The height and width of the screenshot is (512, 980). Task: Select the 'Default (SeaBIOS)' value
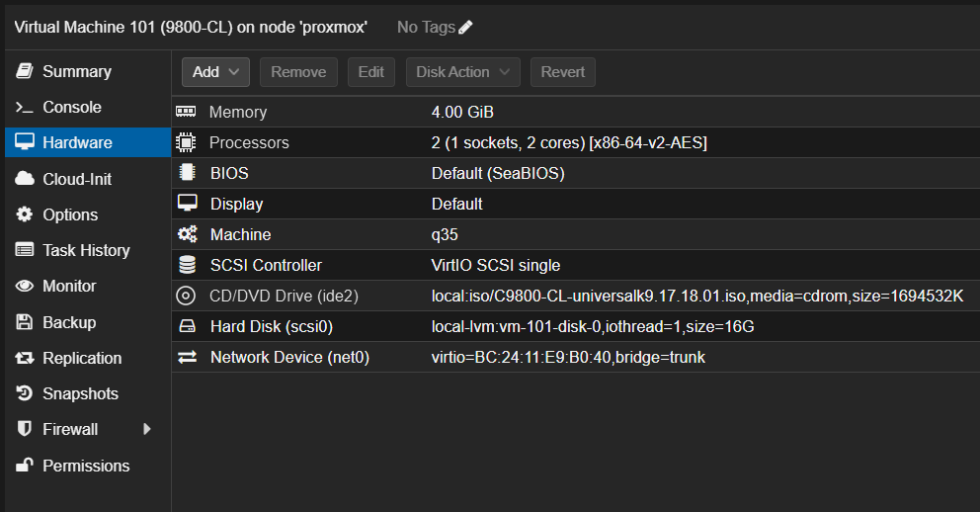(x=498, y=173)
